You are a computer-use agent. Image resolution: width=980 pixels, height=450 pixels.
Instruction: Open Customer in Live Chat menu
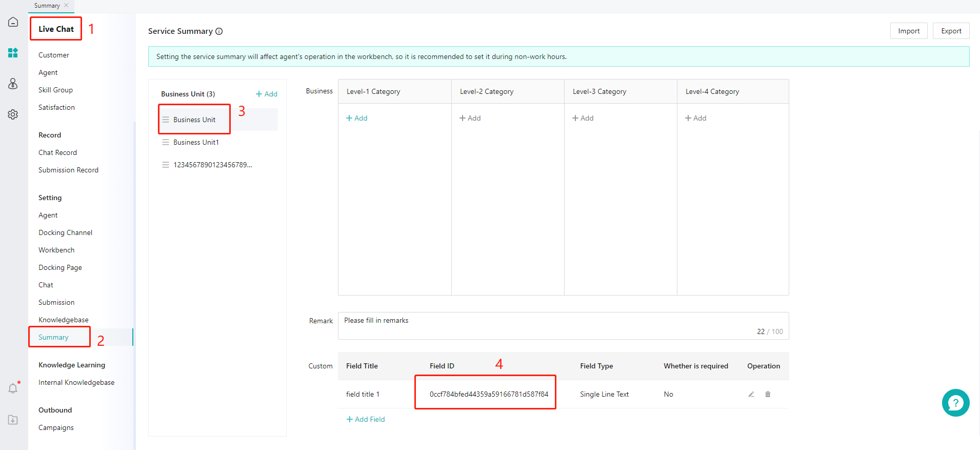54,55
